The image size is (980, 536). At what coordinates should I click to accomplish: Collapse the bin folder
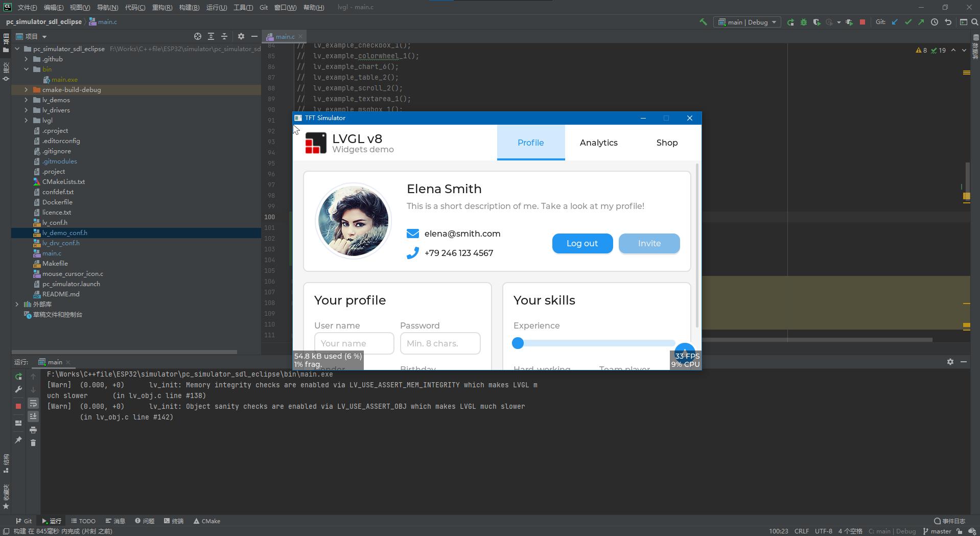(x=26, y=69)
